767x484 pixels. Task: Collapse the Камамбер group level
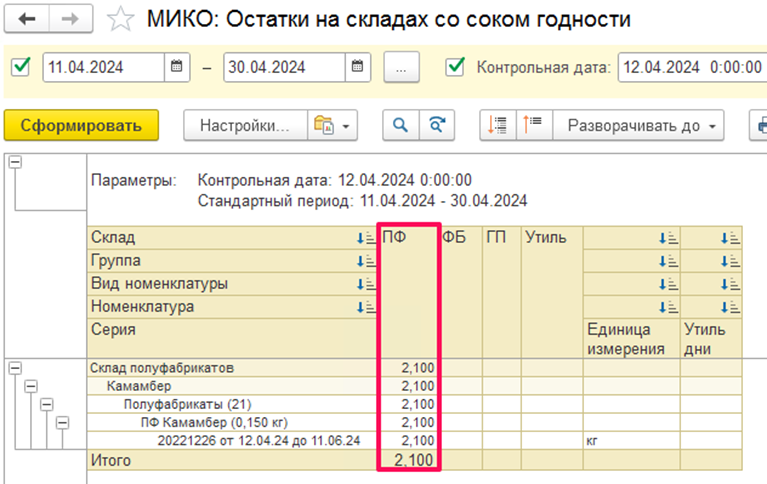tap(31, 386)
